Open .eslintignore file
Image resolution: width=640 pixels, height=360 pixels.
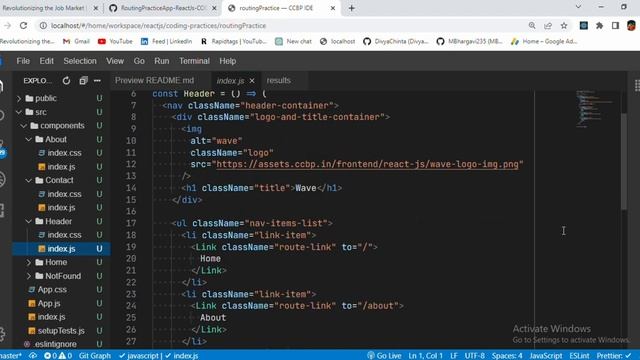pos(55,344)
